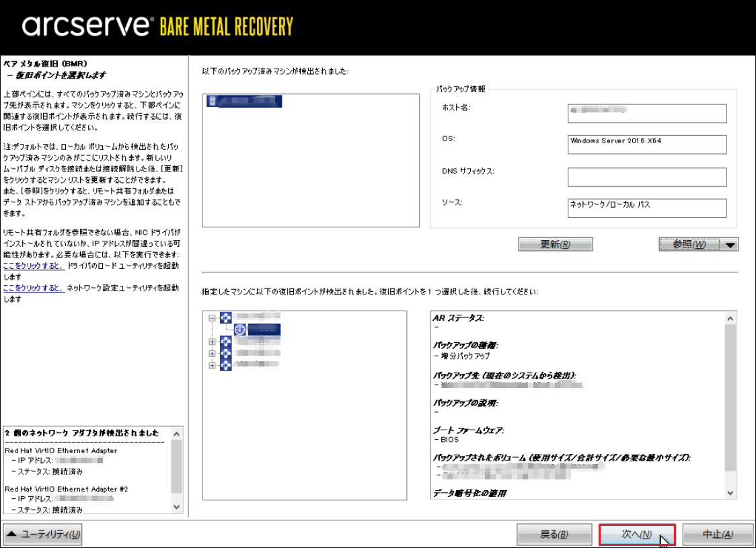Click the ソース field
Screen dimensions: 756x548
click(x=647, y=208)
